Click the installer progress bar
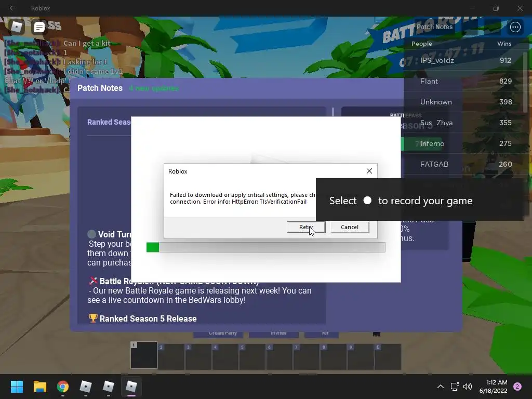This screenshot has width=532, height=399. pos(265,247)
